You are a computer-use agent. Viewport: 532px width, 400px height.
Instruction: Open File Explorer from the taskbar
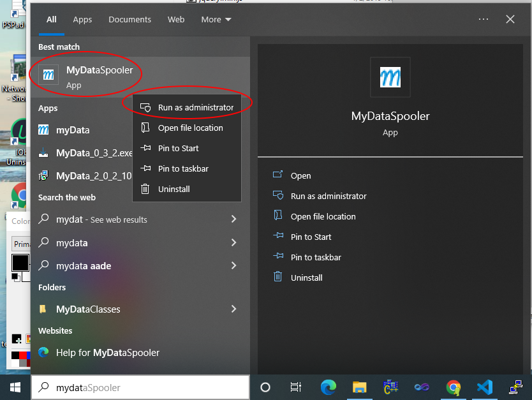click(359, 387)
